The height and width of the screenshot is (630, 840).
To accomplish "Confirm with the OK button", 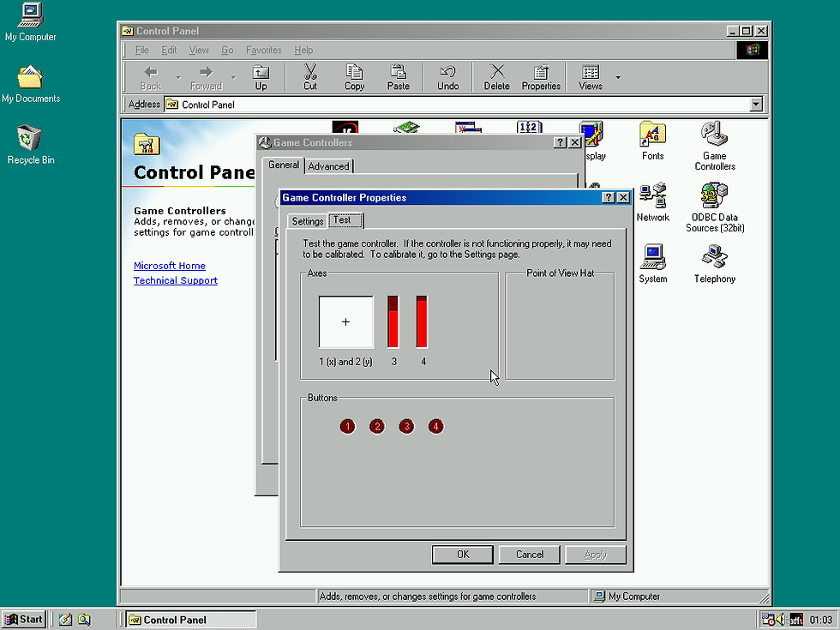I will (x=463, y=555).
